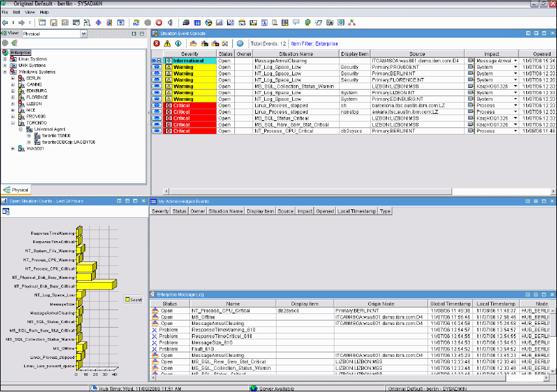Click the globe Graphic view toolbar icon
This screenshot has width=557, height=392.
pyautogui.click(x=308, y=23)
